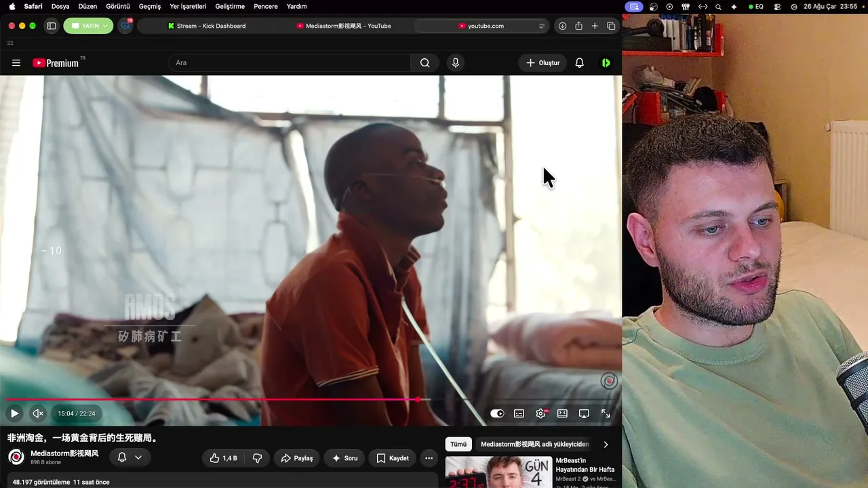The width and height of the screenshot is (868, 488).
Task: Open MrBeast'in Hayatından Bir Hafta title
Action: click(x=585, y=465)
